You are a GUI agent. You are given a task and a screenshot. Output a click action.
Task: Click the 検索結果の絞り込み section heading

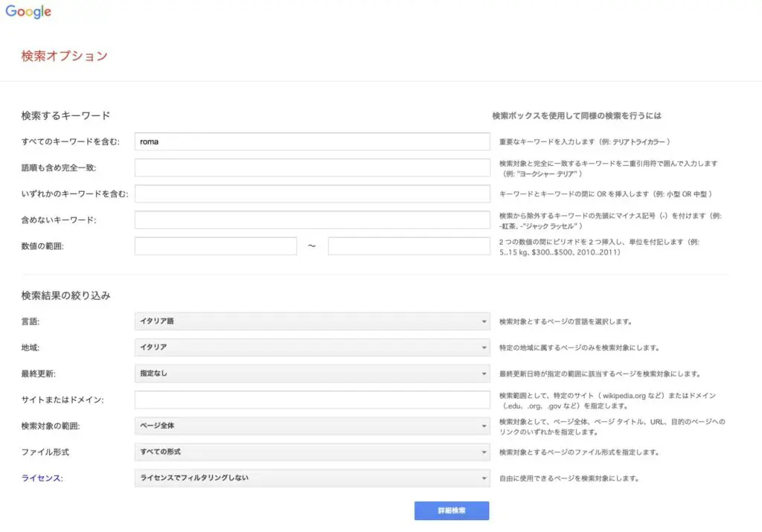click(65, 295)
